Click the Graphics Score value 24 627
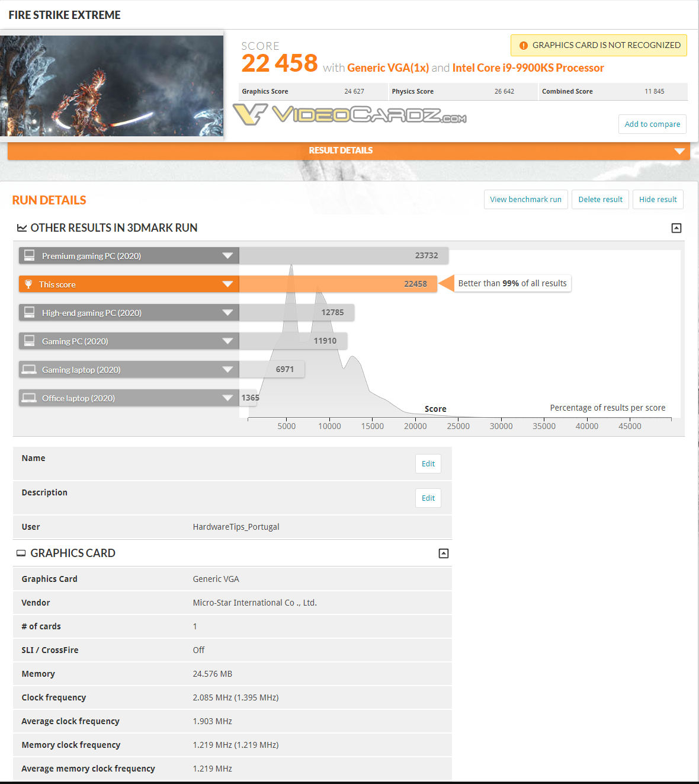699x784 pixels. coord(354,91)
